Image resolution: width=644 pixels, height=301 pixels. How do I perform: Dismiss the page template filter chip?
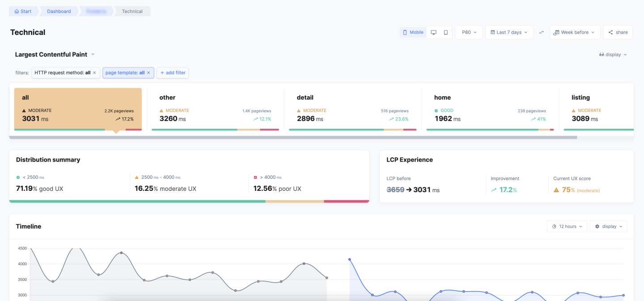pos(149,72)
